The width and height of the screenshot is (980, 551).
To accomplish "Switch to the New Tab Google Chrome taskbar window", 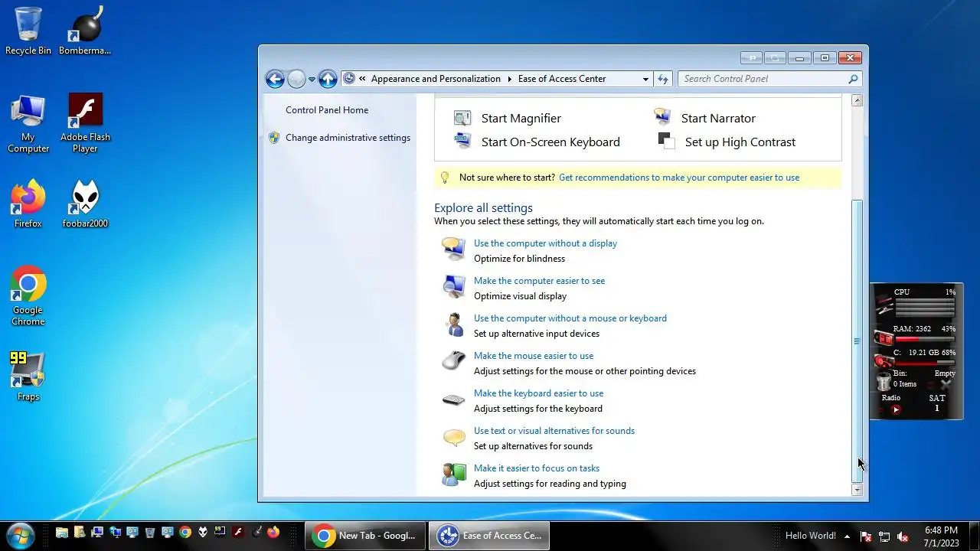I will (365, 536).
